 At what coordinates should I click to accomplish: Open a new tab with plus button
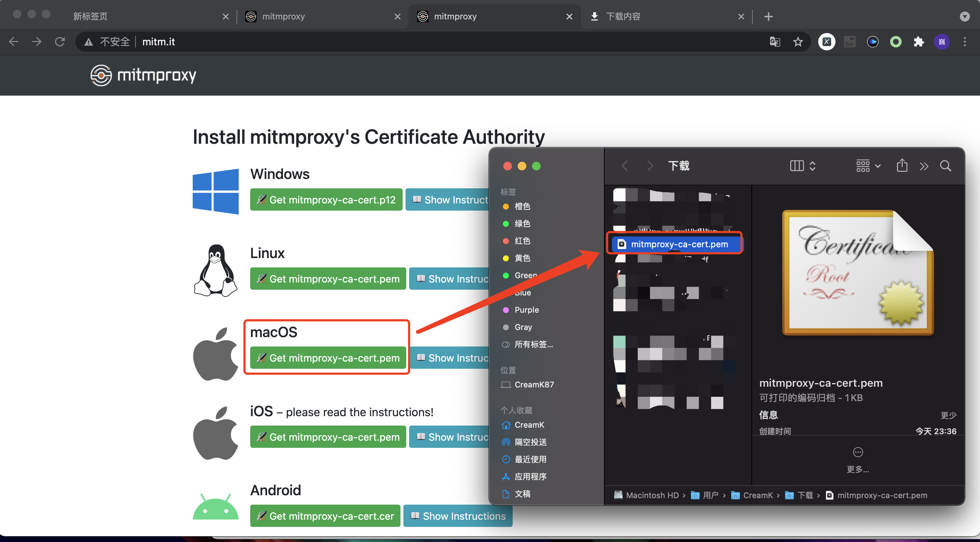coord(768,17)
